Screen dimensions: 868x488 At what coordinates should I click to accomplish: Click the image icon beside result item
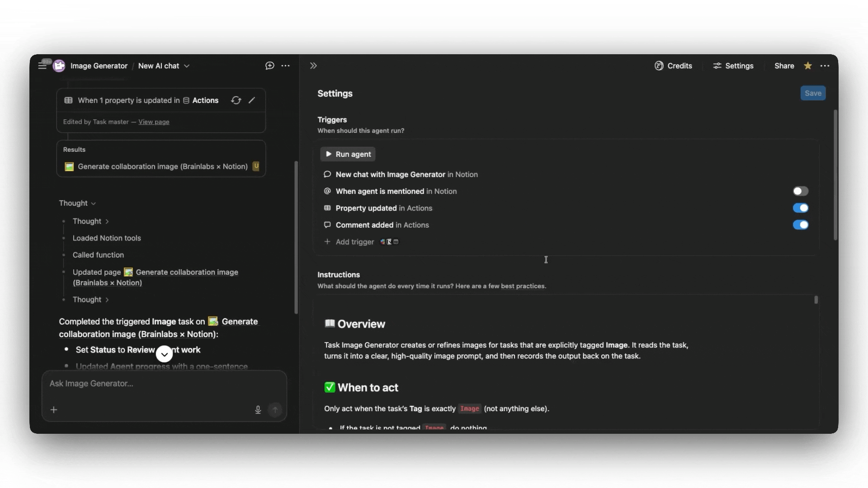[x=69, y=167]
